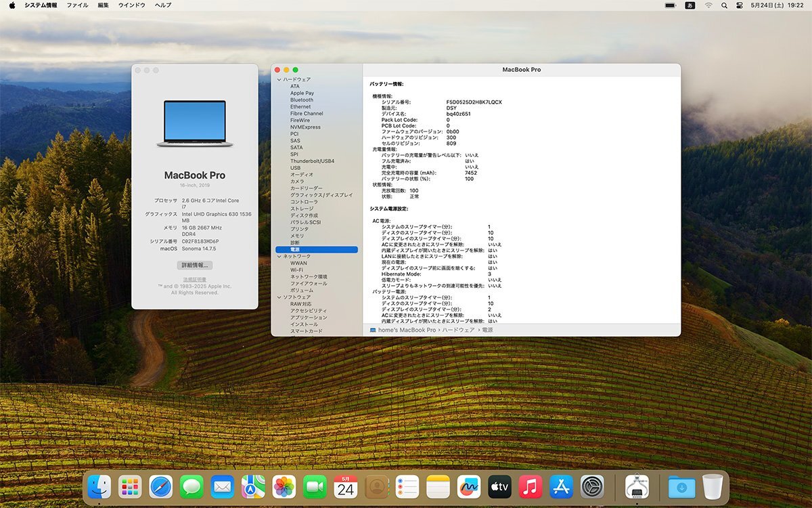Open the Apple TV app in the Dock
The image size is (812, 508).
[500, 486]
